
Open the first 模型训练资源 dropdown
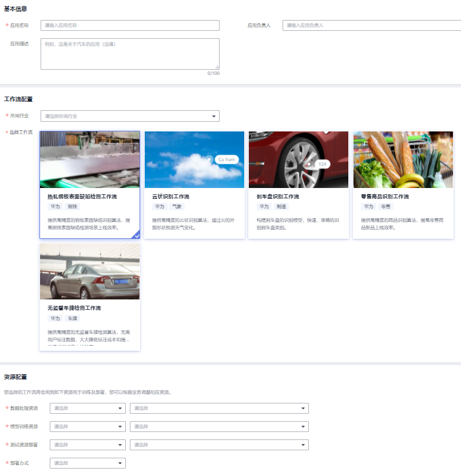pos(88,426)
